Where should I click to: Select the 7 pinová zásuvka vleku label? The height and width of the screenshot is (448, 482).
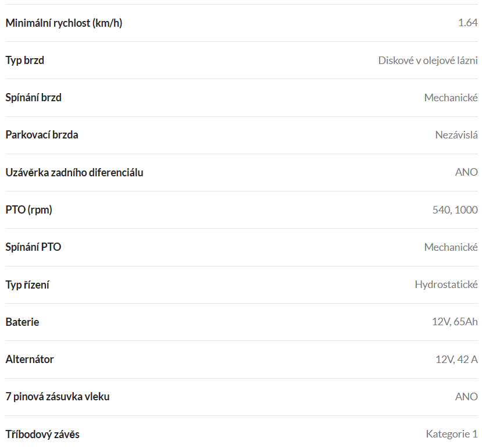[58, 397]
